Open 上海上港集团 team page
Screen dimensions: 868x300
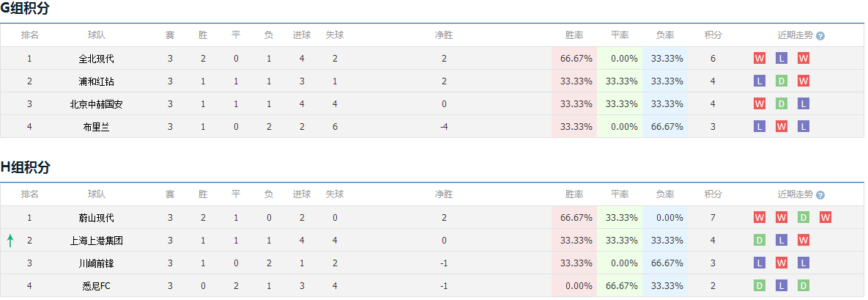pos(96,241)
